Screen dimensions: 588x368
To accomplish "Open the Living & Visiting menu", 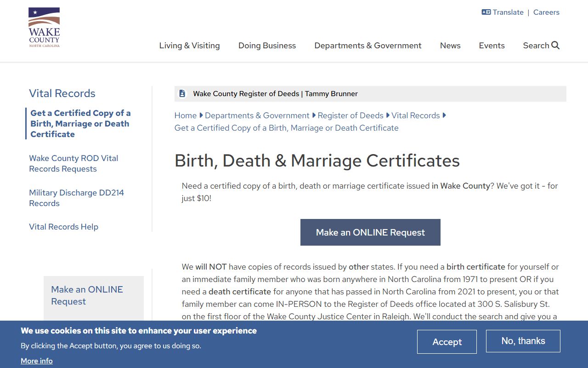I will pyautogui.click(x=190, y=46).
